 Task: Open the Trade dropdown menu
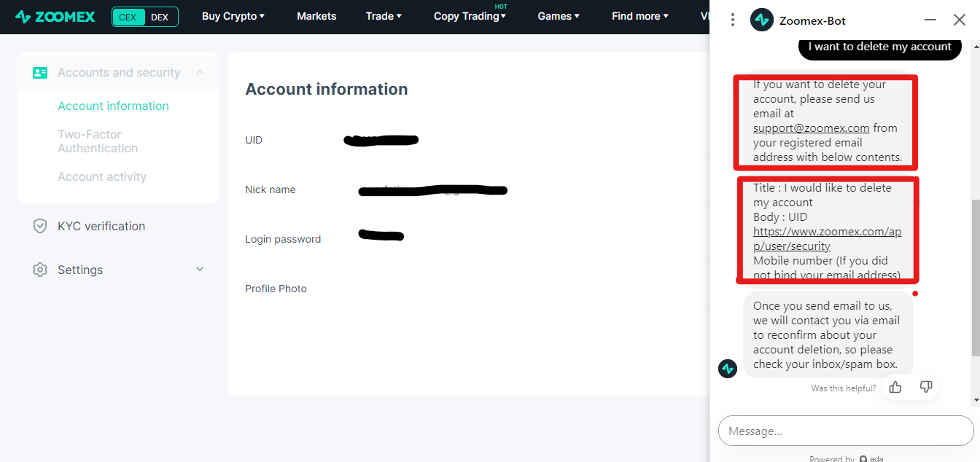click(x=384, y=16)
